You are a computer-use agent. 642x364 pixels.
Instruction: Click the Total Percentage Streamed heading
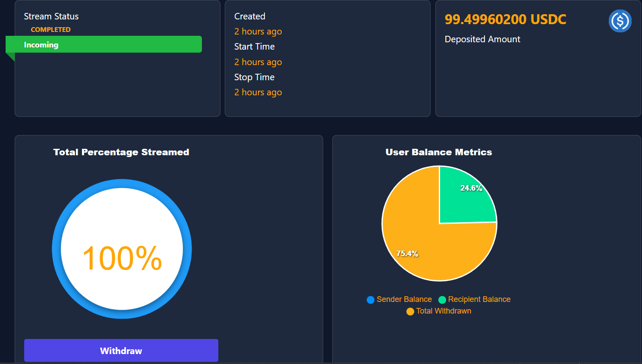[x=121, y=152]
